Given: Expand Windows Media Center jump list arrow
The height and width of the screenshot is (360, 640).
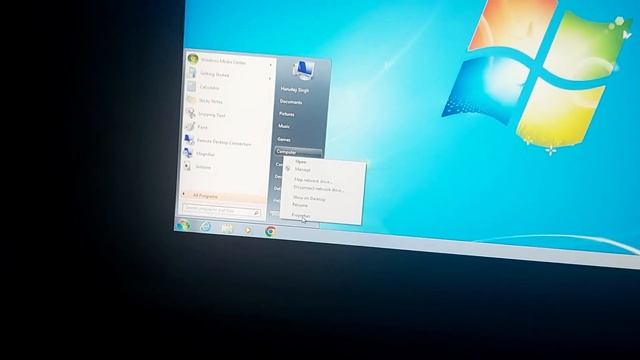Looking at the screenshot, I should coord(270,65).
